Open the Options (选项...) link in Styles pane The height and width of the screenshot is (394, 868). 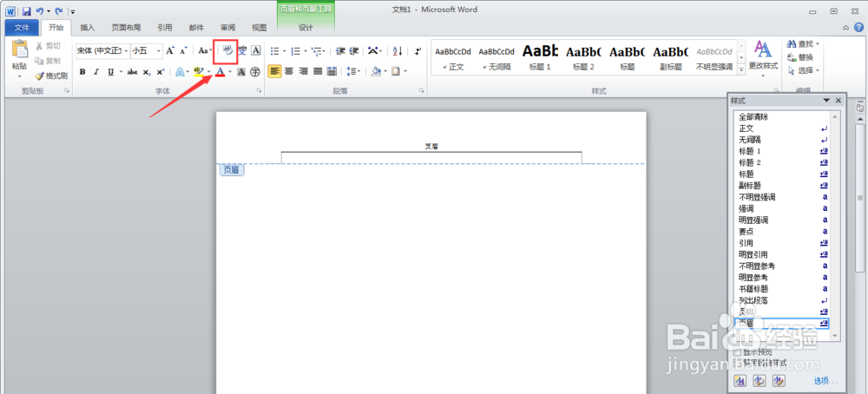coord(825,381)
